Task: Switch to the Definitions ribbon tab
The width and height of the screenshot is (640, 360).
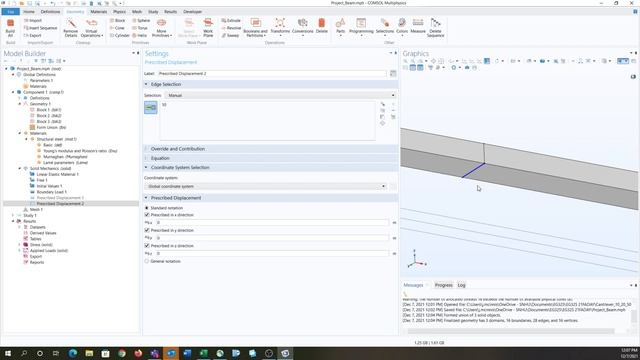Action: coord(50,12)
